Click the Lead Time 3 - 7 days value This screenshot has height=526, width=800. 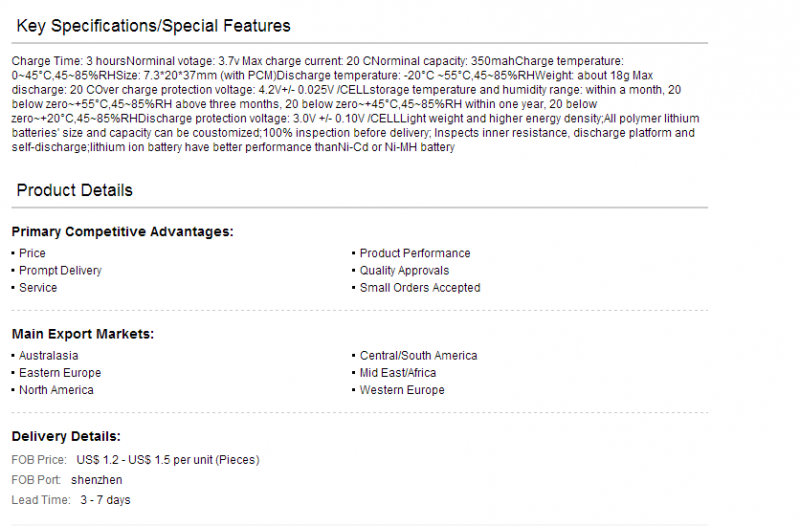pyautogui.click(x=105, y=500)
